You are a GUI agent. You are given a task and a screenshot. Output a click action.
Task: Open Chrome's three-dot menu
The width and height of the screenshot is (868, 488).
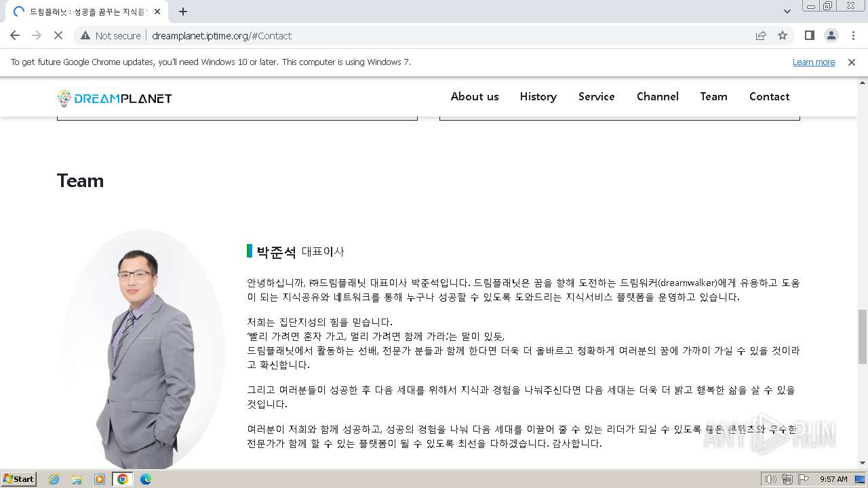click(853, 35)
